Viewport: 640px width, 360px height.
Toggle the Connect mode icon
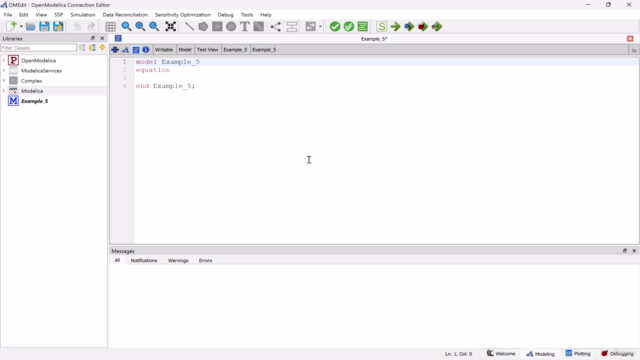pos(276,27)
